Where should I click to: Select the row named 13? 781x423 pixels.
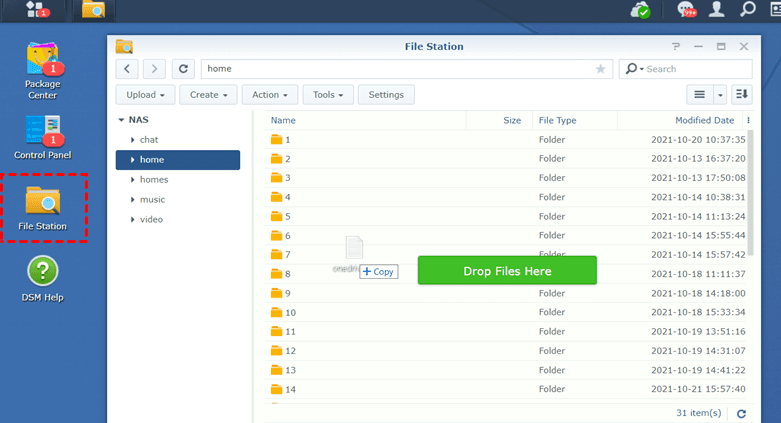(507, 370)
